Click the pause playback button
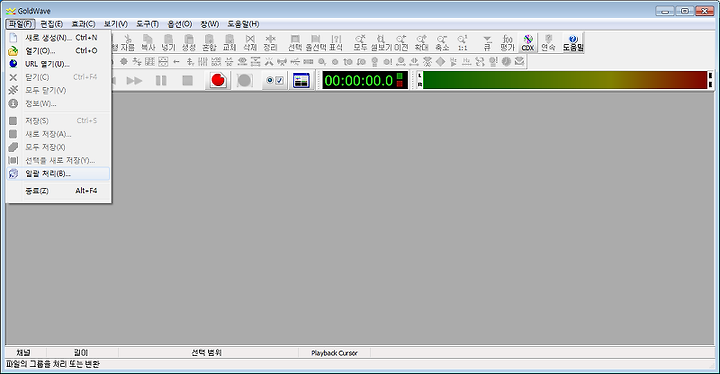720x374 pixels. (x=161, y=80)
